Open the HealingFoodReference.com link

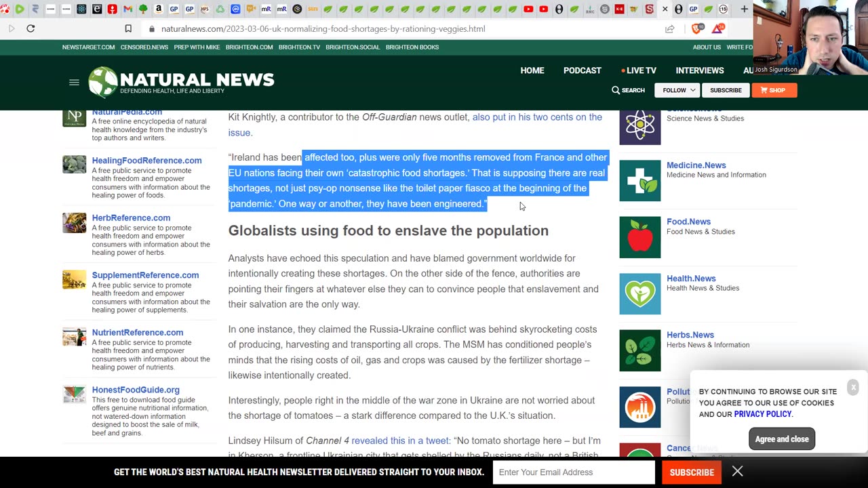(x=146, y=161)
